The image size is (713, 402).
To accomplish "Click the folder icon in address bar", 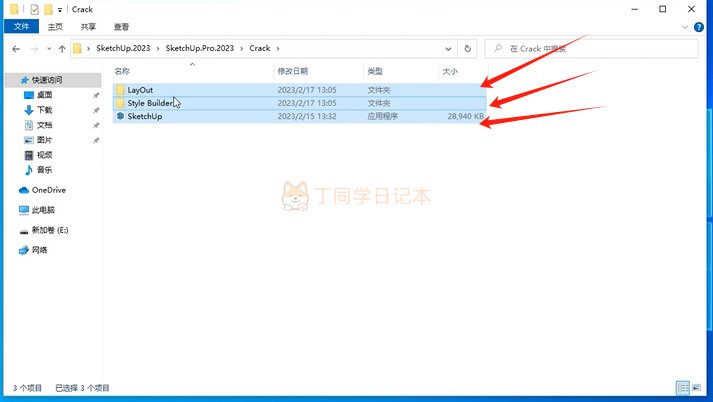I will (77, 48).
